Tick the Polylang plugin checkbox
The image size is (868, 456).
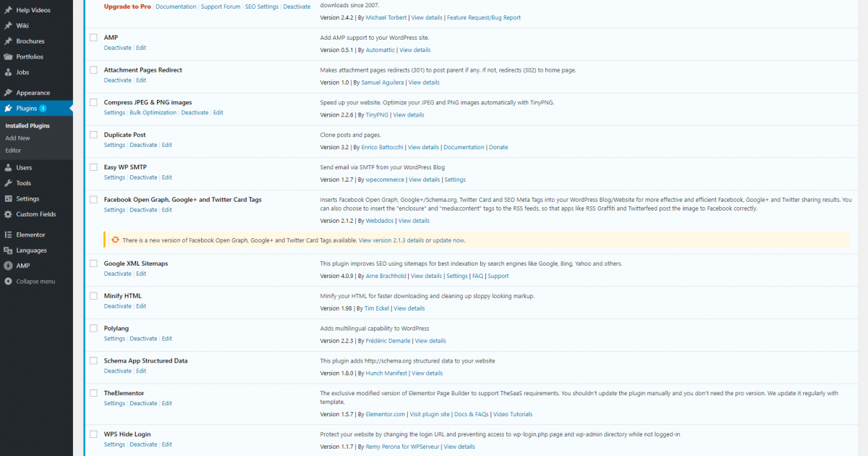[93, 328]
